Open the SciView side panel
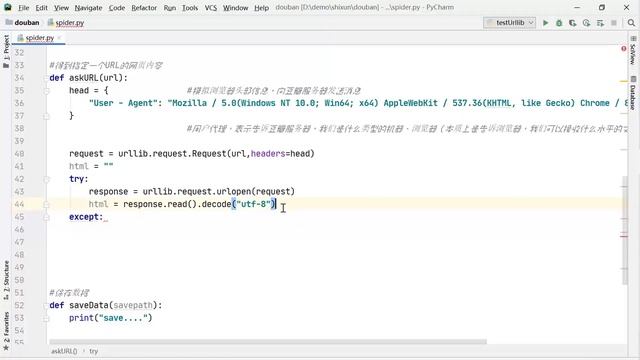This screenshot has height=360, width=640. pyautogui.click(x=633, y=51)
